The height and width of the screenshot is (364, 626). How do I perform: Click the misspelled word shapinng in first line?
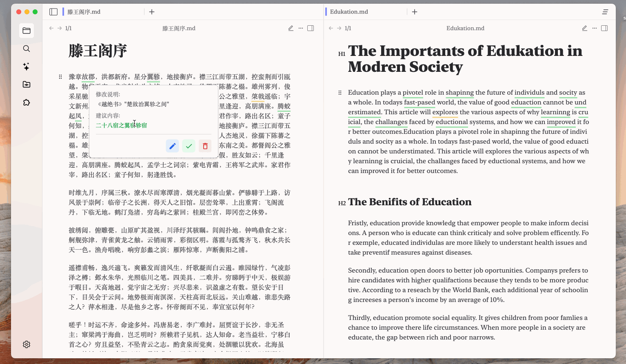[460, 93]
